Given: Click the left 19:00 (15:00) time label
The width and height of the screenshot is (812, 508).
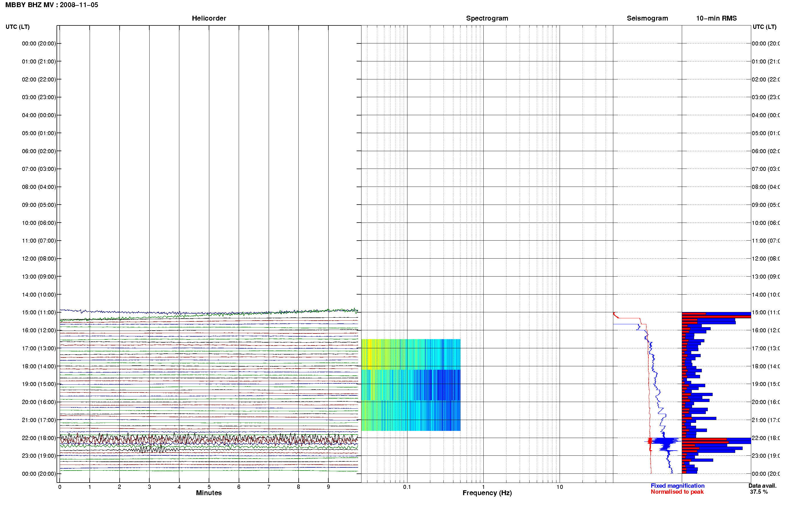Looking at the screenshot, I should [39, 384].
